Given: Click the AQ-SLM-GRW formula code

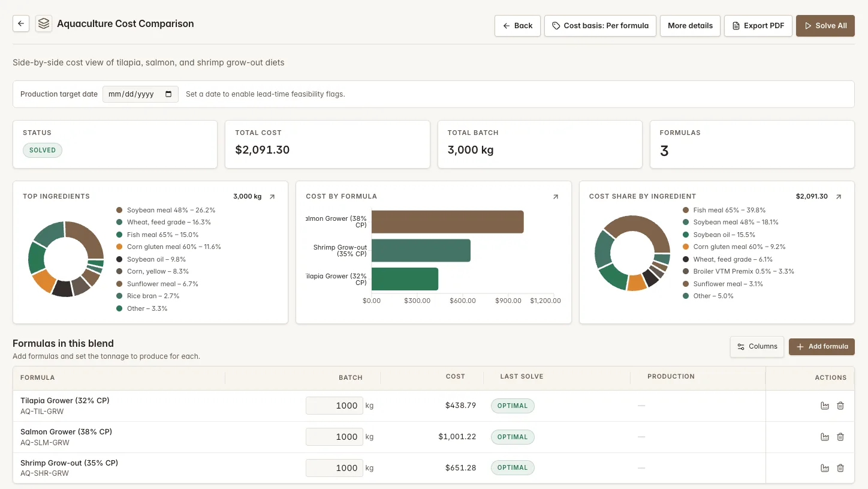Looking at the screenshot, I should [x=45, y=443].
